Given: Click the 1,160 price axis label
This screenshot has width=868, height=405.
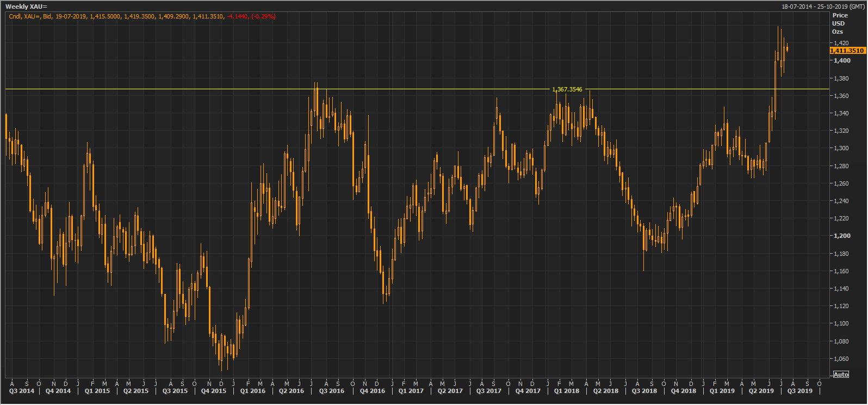Looking at the screenshot, I should (841, 271).
